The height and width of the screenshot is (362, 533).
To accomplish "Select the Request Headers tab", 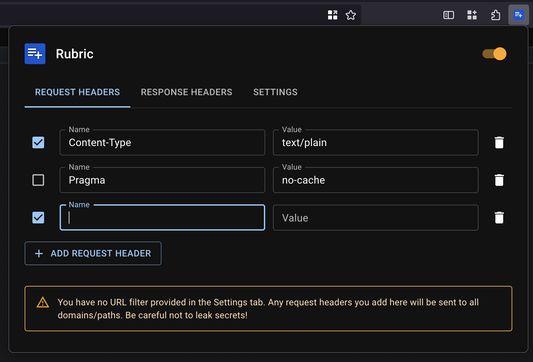I will 78,92.
